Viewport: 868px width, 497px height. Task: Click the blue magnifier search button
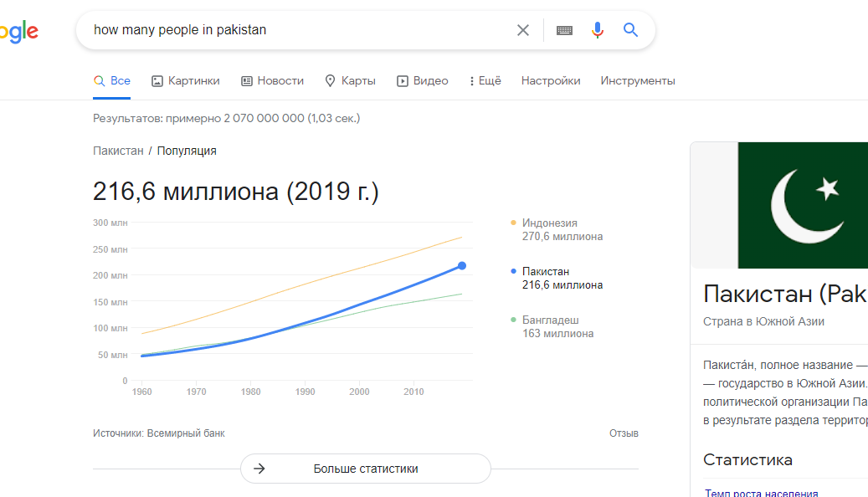tap(630, 30)
